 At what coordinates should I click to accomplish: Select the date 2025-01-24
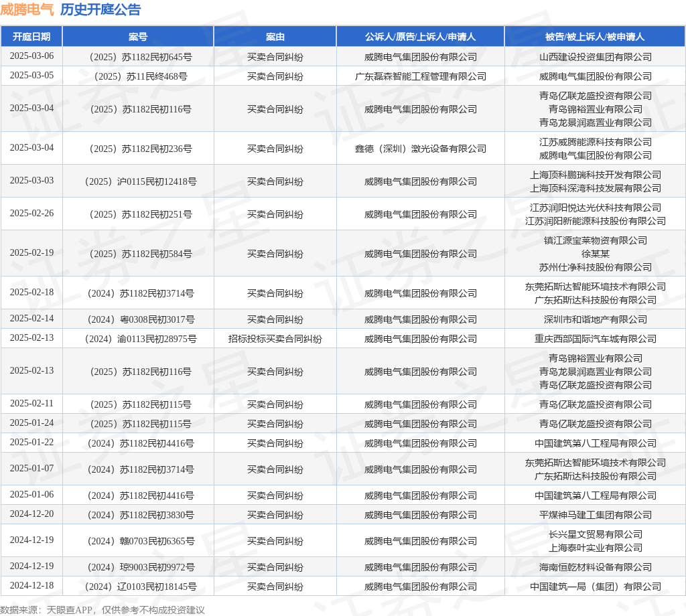point(32,422)
